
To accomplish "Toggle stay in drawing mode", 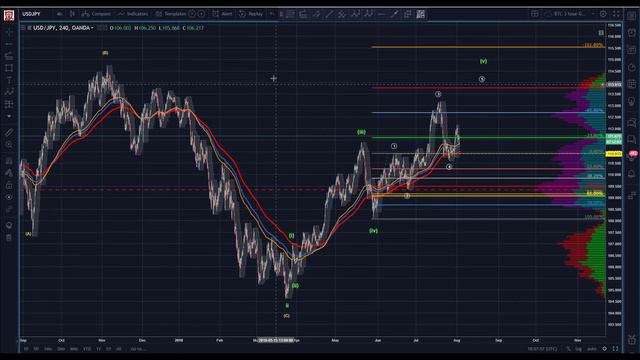I will click(9, 173).
